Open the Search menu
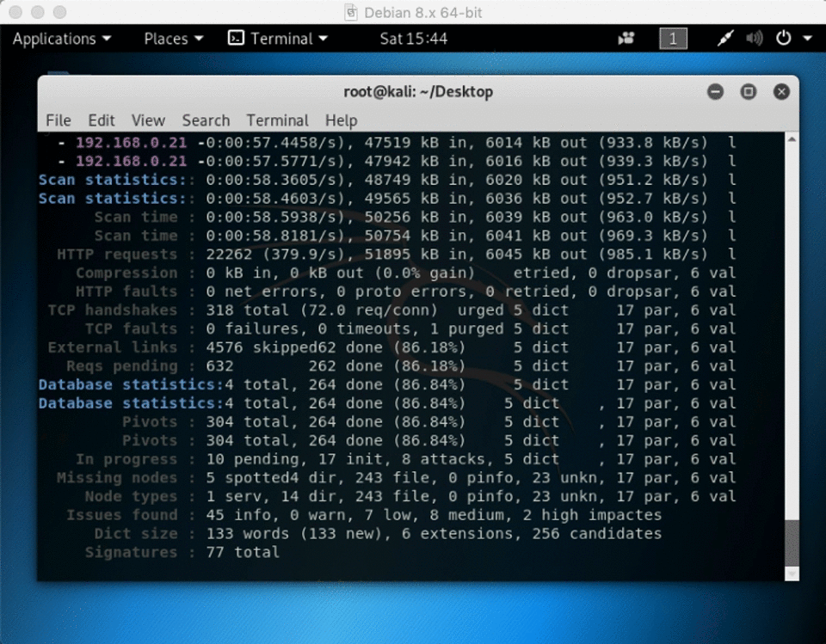Screen dimensions: 826x644 coord(206,120)
